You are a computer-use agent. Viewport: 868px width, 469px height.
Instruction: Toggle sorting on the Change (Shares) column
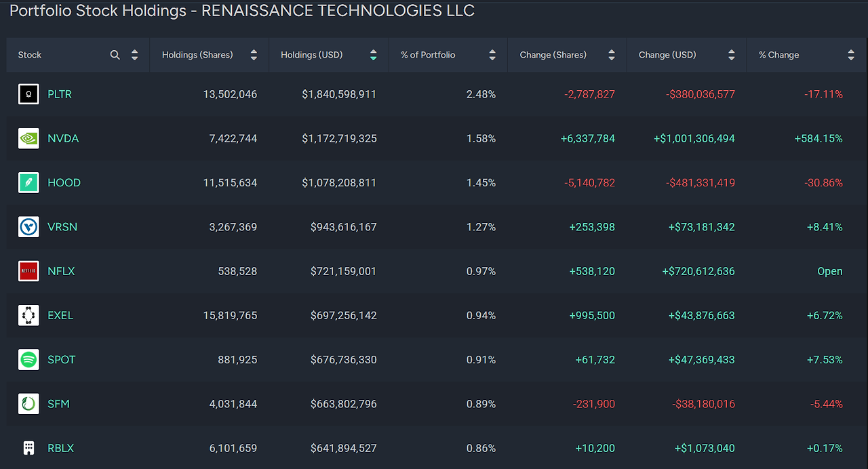[x=612, y=54]
